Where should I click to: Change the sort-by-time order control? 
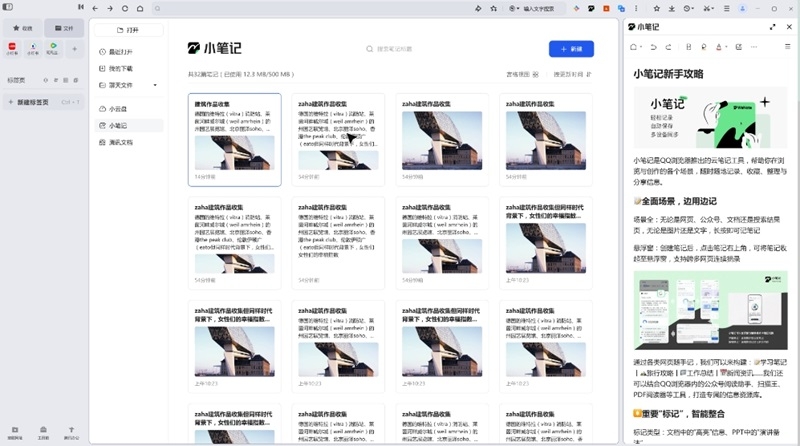pyautogui.click(x=572, y=75)
